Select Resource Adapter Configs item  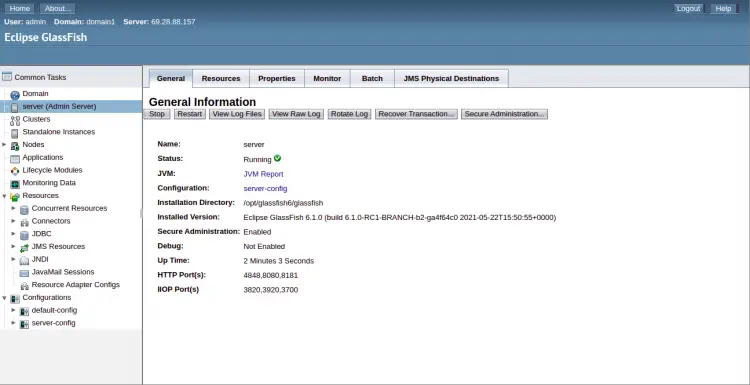click(76, 285)
